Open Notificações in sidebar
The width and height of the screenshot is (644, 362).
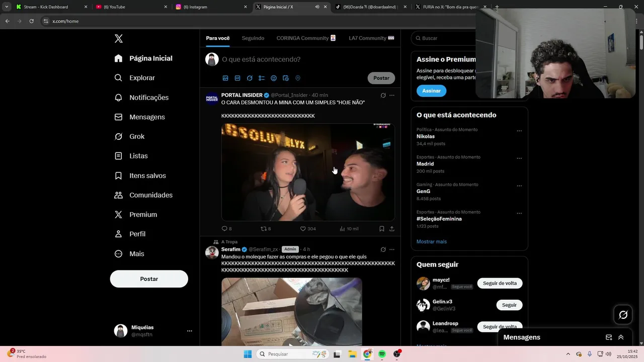pos(141,98)
